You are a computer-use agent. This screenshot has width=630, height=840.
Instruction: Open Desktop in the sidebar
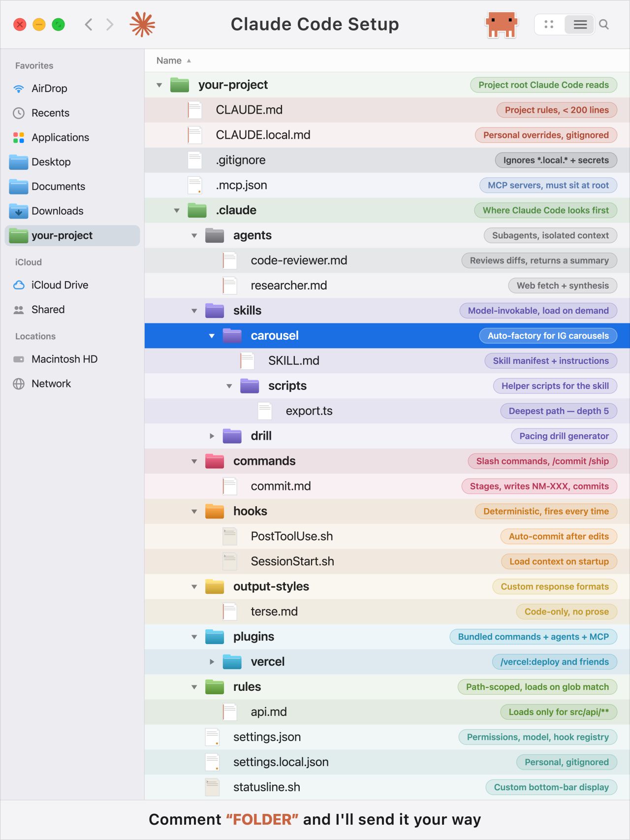point(72,162)
